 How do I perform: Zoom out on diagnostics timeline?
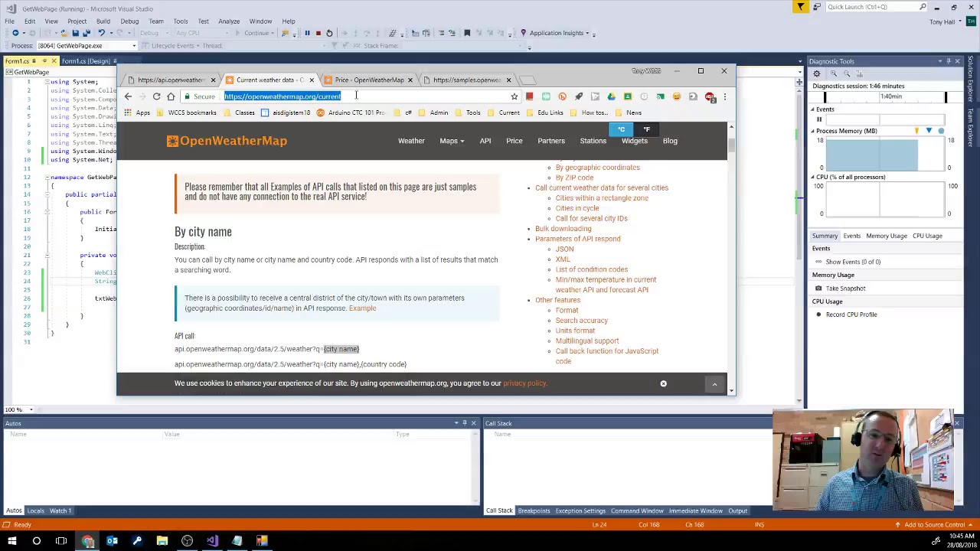click(x=846, y=73)
